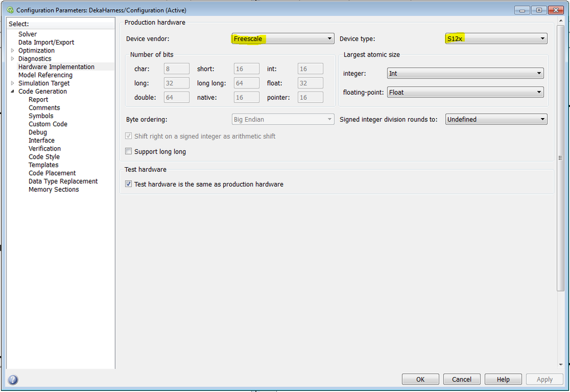Open the Custom Code page
The width and height of the screenshot is (570, 392).
(48, 124)
